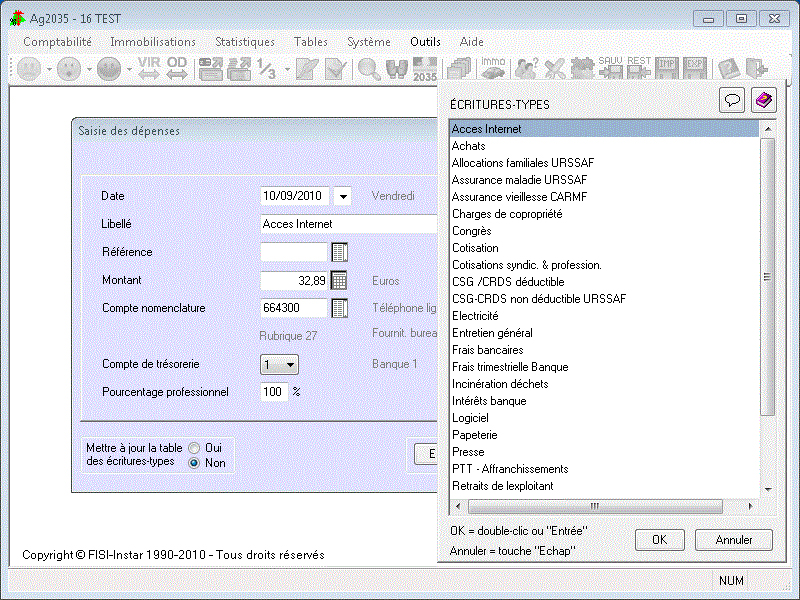The width and height of the screenshot is (800, 600).
Task: Select the Oui radio button
Action: [x=194, y=448]
